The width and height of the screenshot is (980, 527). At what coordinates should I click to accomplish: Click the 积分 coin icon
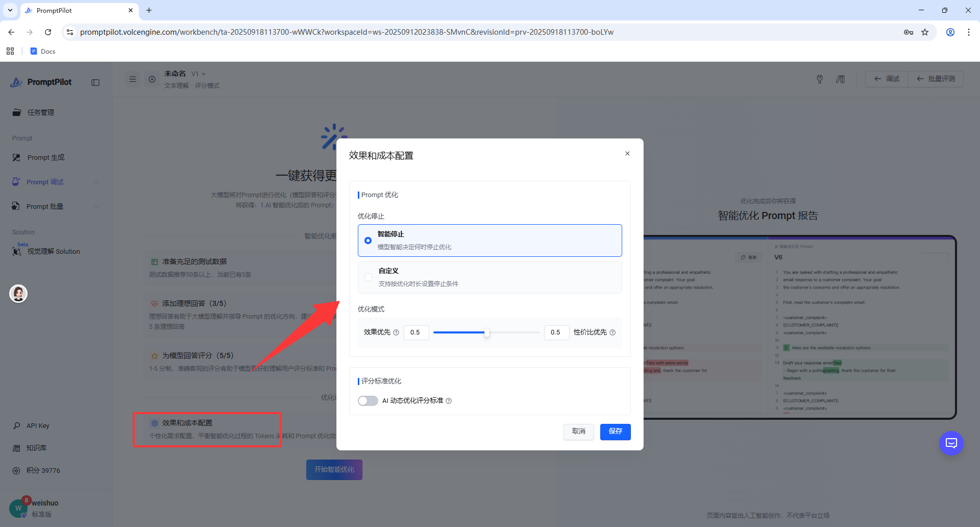point(16,471)
